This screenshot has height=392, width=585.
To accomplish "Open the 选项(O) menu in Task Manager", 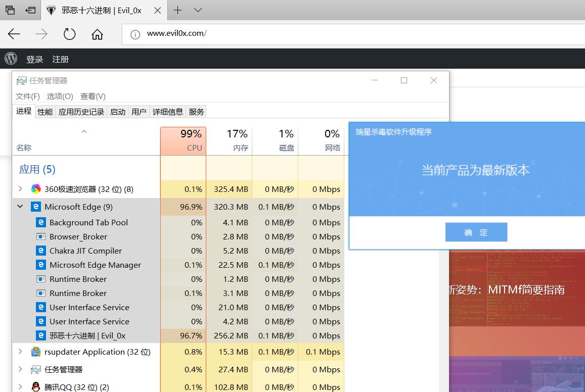I will pos(60,96).
